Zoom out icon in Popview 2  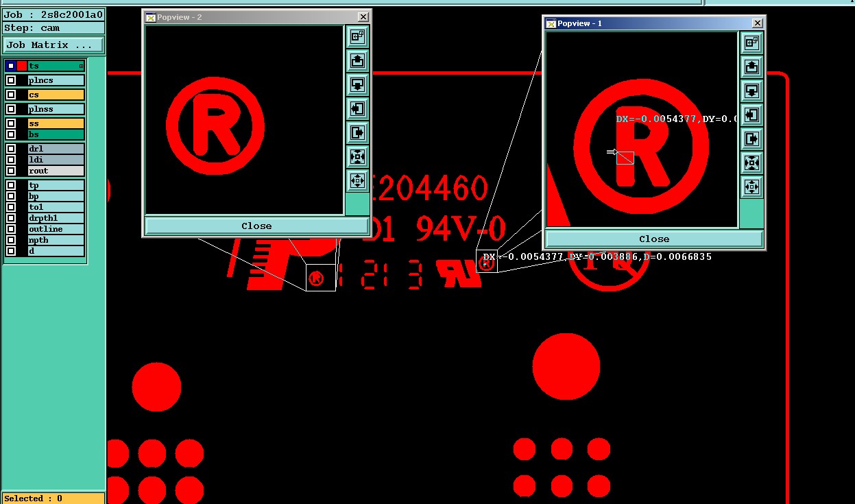point(357,180)
